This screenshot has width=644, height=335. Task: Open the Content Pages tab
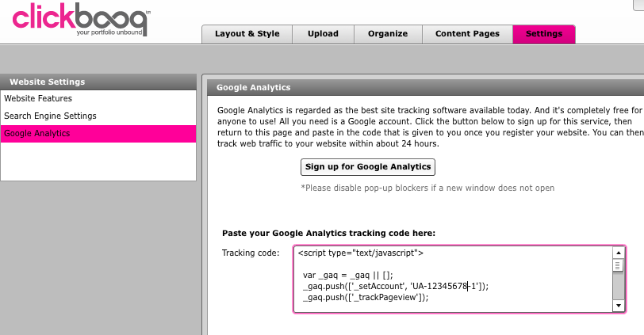coord(467,34)
